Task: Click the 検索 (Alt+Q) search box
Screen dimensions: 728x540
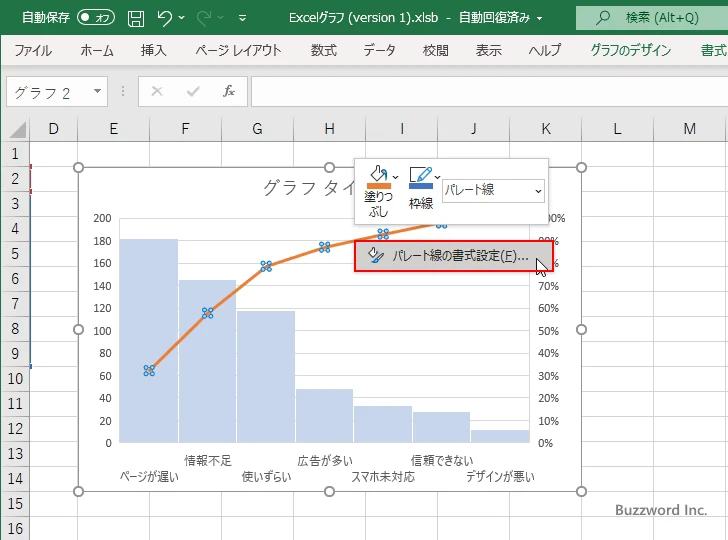Action: [x=652, y=18]
